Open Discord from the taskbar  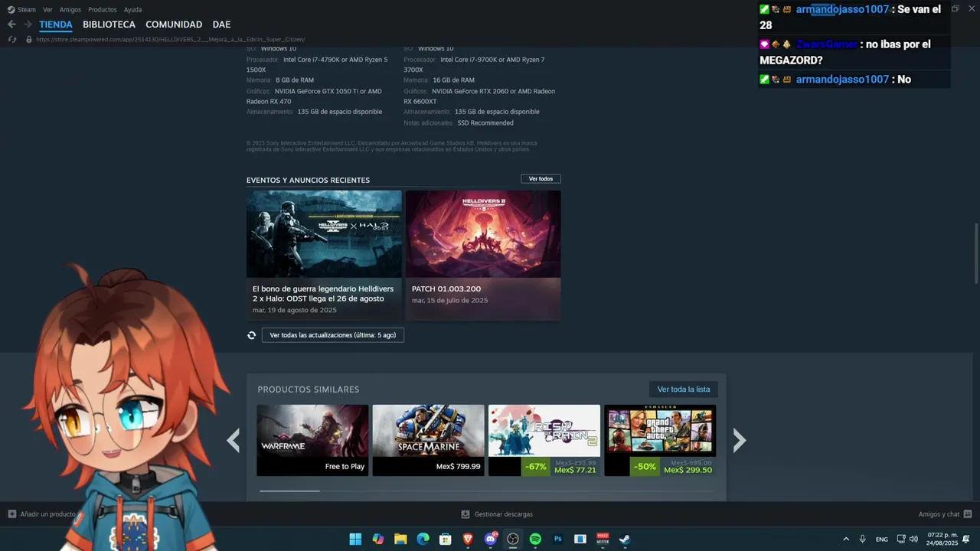tap(491, 539)
